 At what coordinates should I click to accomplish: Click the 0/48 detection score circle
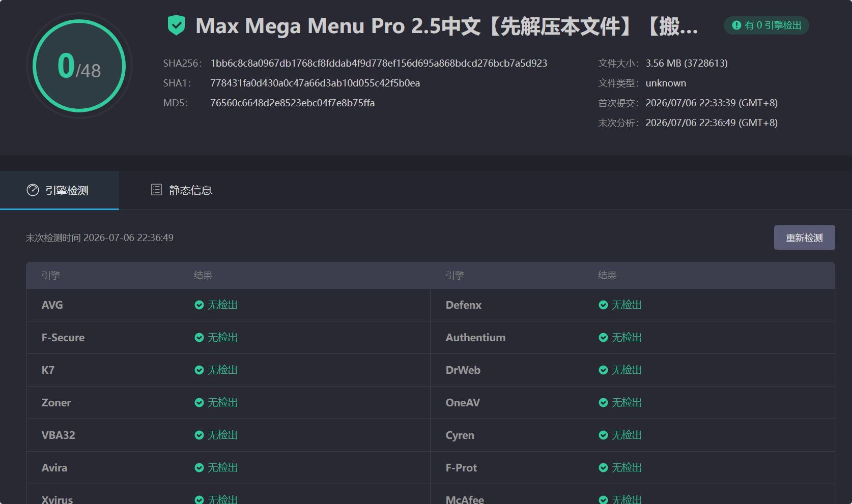click(x=79, y=66)
